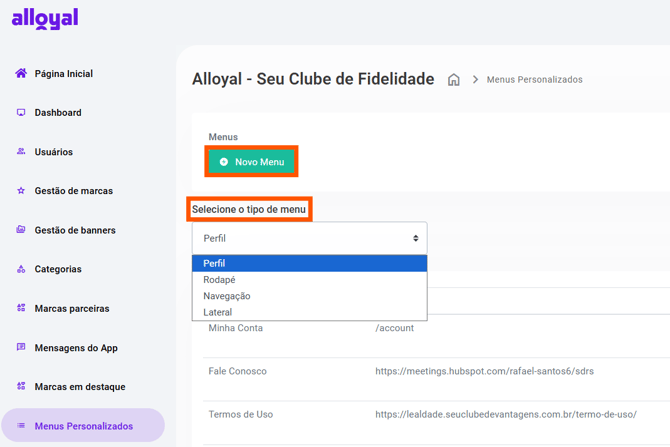Click Menus Personalizados breadcrumb text

tap(535, 79)
